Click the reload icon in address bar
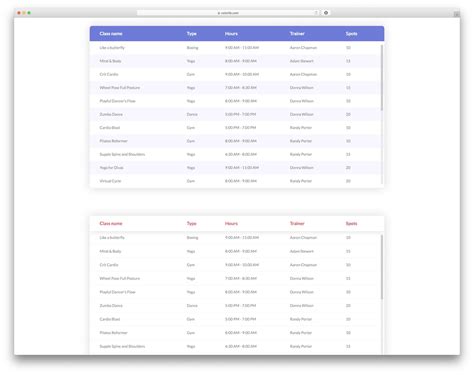This screenshot has height=375, width=474. 316,13
